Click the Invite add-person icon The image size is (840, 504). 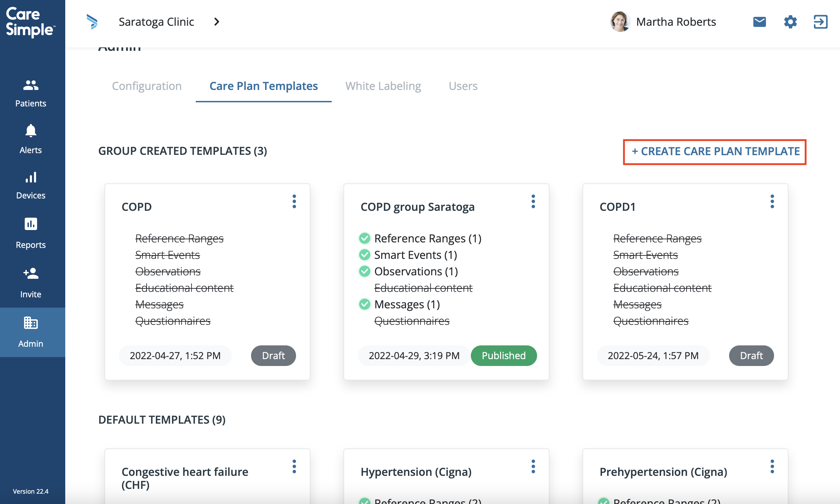click(x=31, y=273)
